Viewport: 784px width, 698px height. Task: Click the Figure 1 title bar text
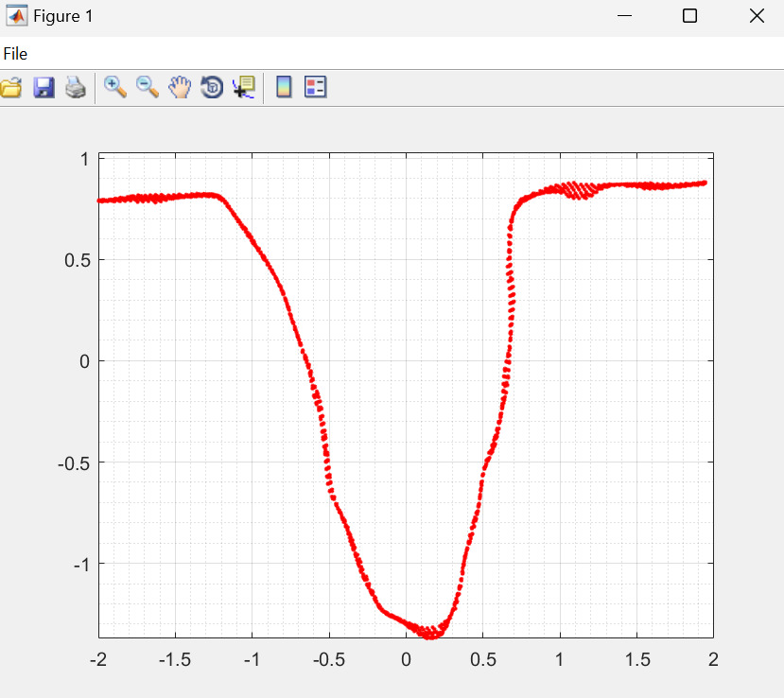coord(63,16)
